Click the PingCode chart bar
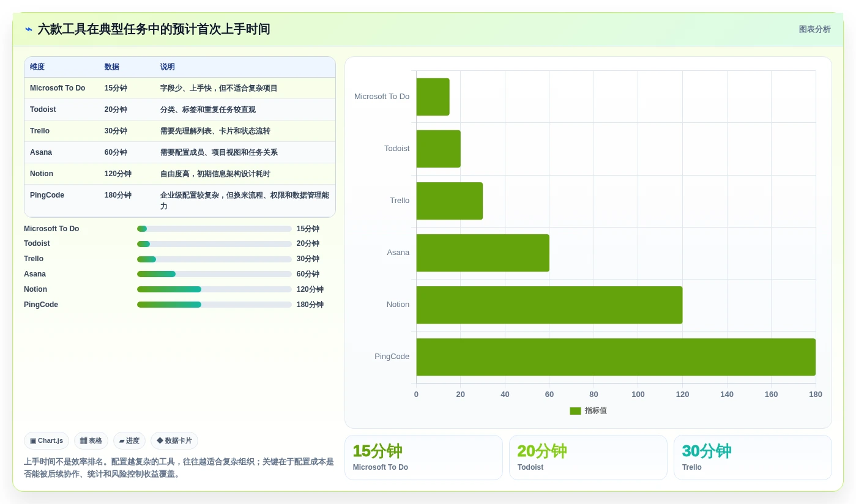The height and width of the screenshot is (504, 856). (x=616, y=357)
